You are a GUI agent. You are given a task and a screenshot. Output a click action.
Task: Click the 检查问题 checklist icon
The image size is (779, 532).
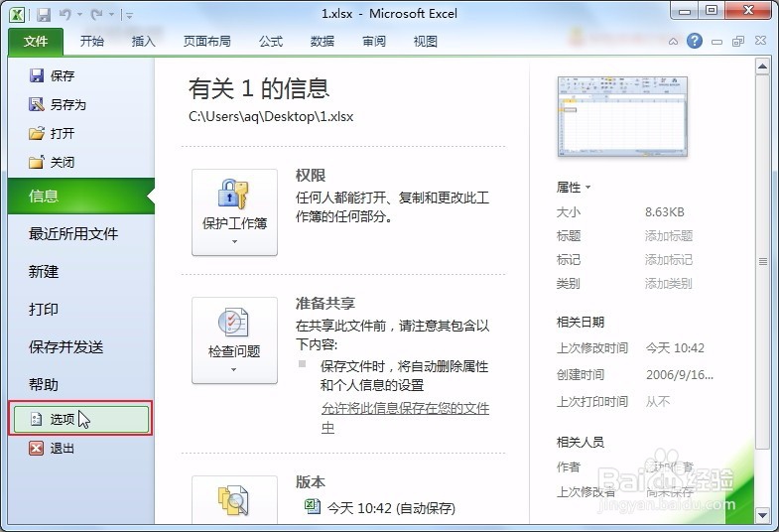tap(233, 322)
